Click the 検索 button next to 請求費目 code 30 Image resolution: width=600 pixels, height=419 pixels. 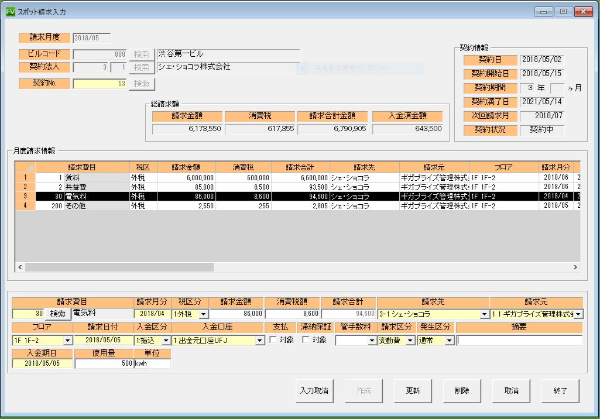coord(58,314)
